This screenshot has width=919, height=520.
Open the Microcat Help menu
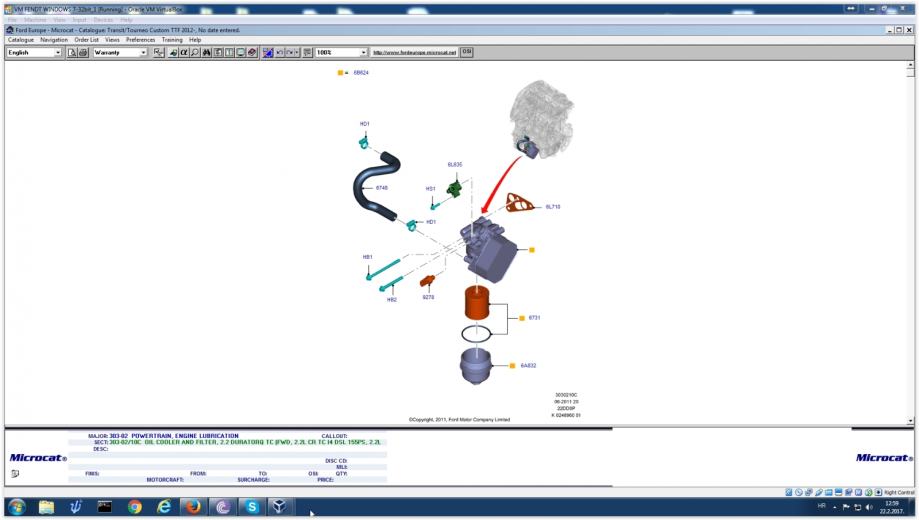point(195,40)
